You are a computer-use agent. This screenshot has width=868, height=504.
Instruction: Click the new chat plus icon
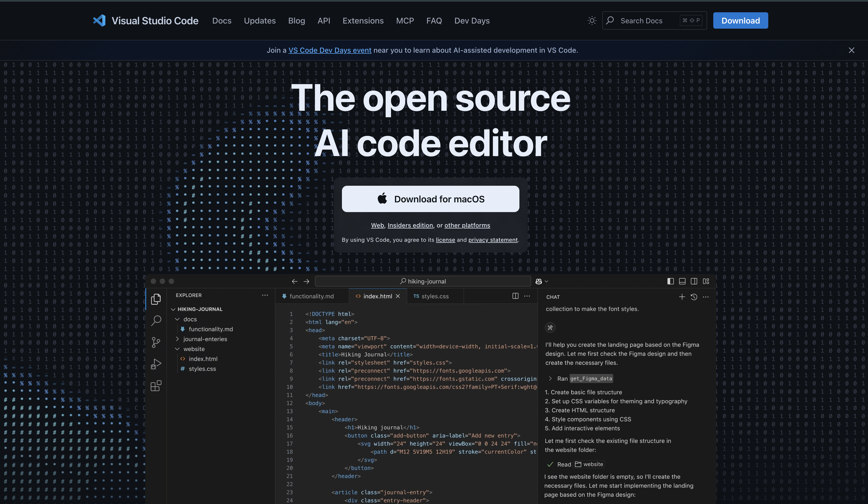click(x=682, y=297)
